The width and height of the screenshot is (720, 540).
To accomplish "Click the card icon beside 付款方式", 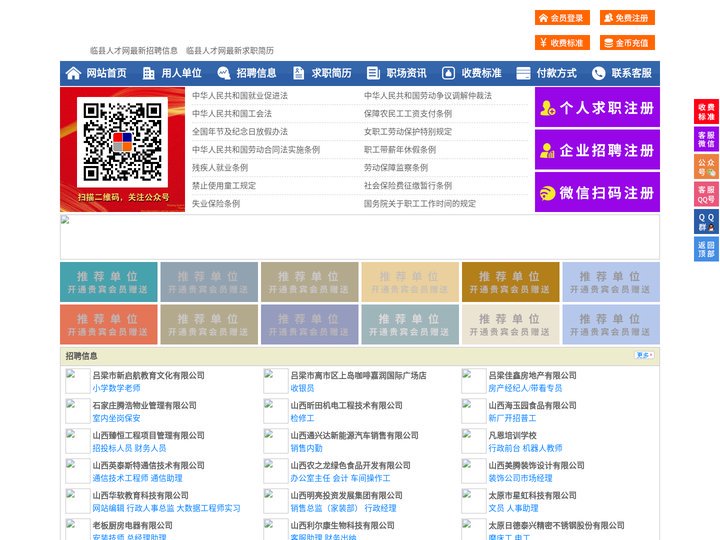I will pos(523,73).
